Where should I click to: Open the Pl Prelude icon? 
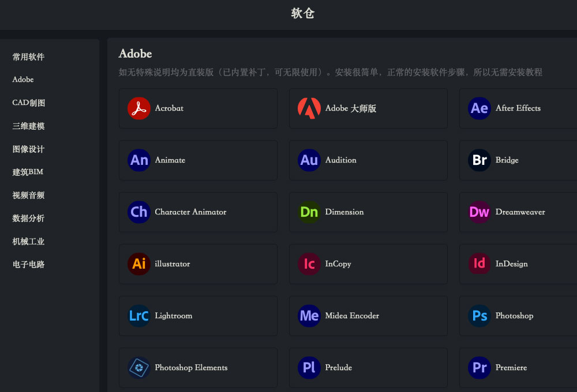[309, 367]
